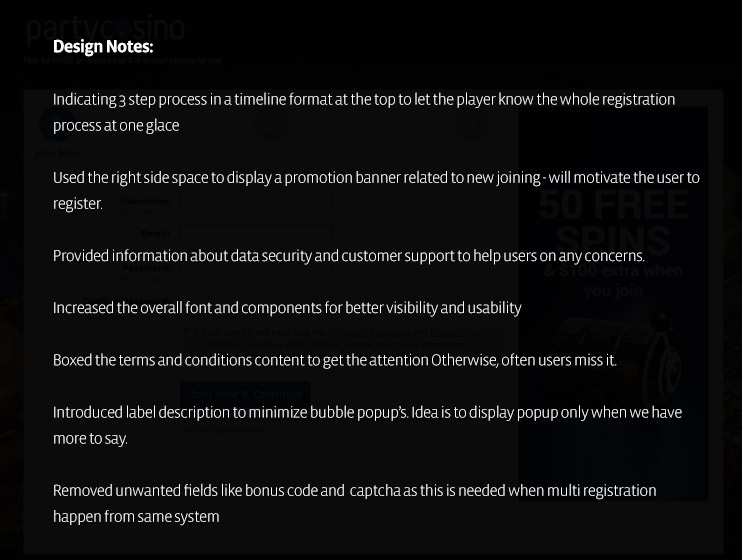The width and height of the screenshot is (742, 560).
Task: Focus the Username input field
Action: coord(257,201)
